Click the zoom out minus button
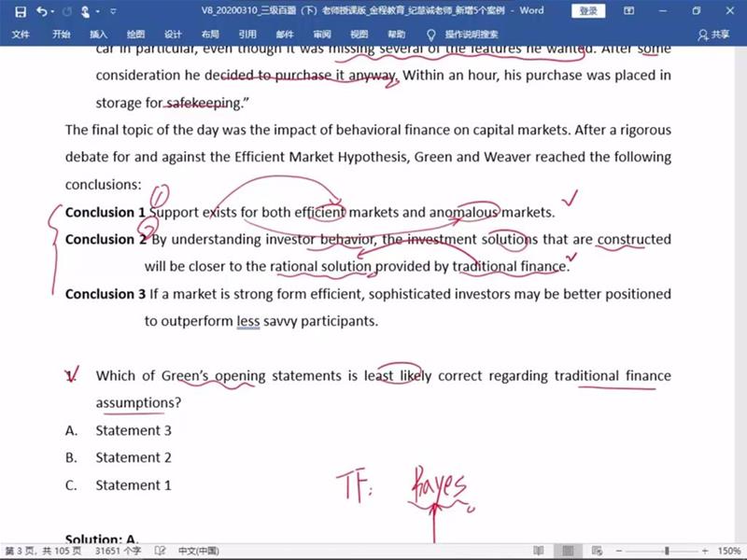This screenshot has height=560, width=747. tap(619, 551)
